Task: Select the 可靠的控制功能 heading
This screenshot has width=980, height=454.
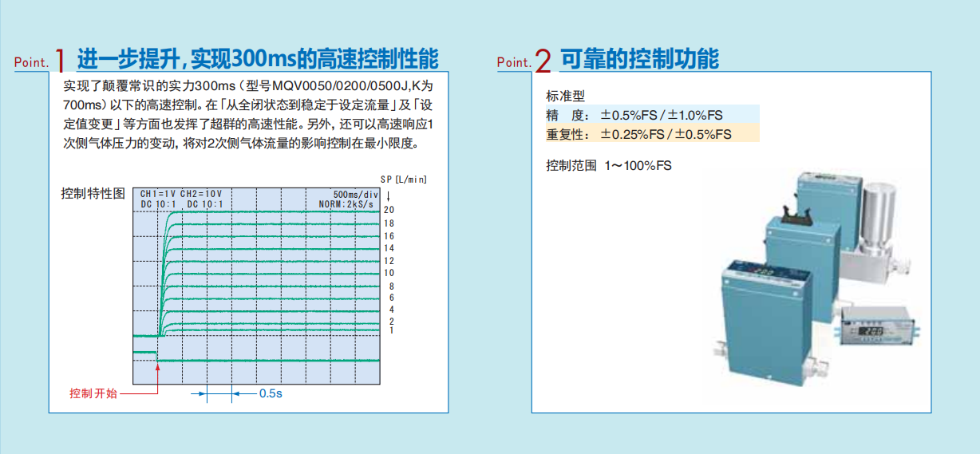Action: pos(639,58)
